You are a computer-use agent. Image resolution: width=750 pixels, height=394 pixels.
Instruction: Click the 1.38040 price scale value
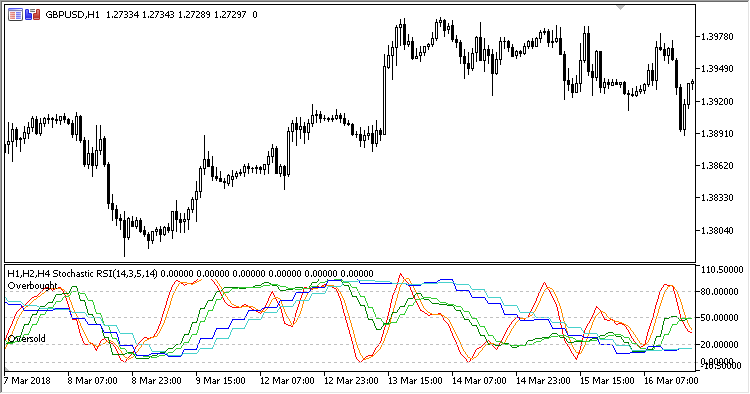717,230
